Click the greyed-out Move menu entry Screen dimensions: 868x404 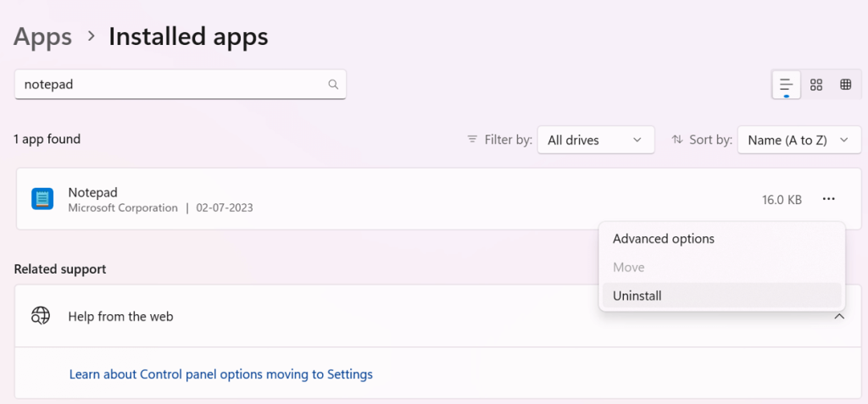point(628,268)
